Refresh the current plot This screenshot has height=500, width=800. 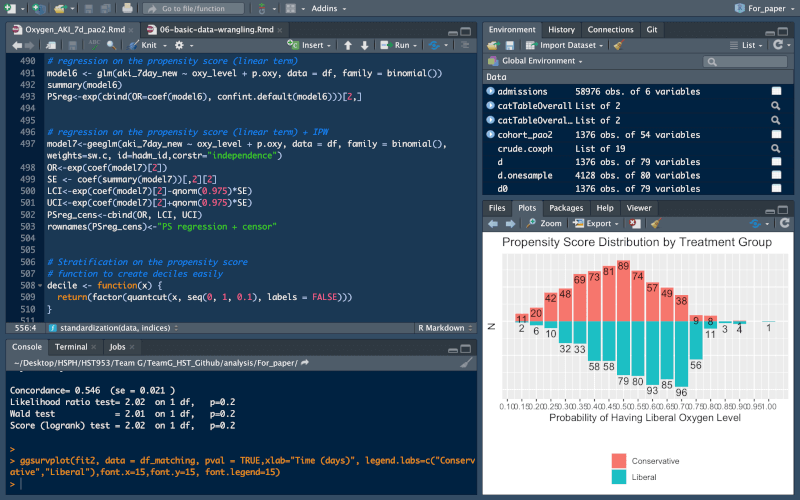(785, 223)
